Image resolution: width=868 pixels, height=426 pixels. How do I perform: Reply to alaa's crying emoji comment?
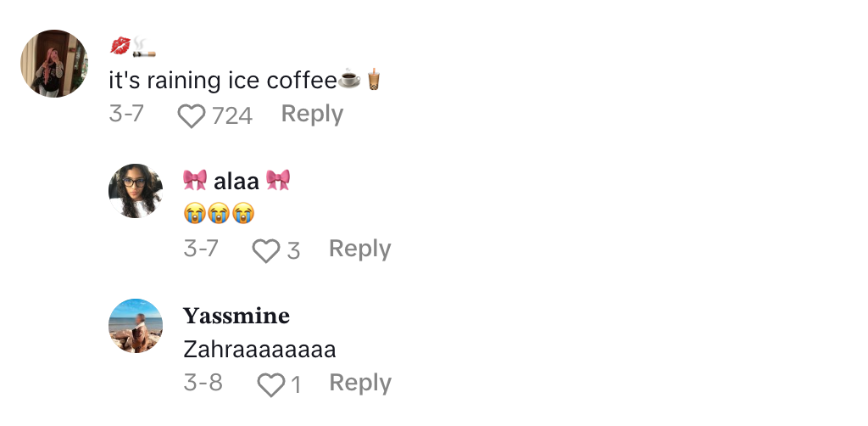click(x=359, y=249)
